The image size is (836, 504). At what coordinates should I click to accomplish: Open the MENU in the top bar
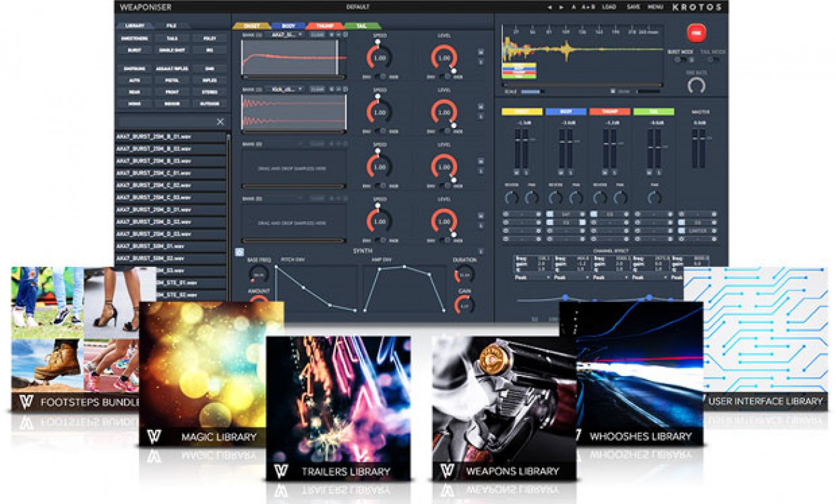tap(655, 7)
